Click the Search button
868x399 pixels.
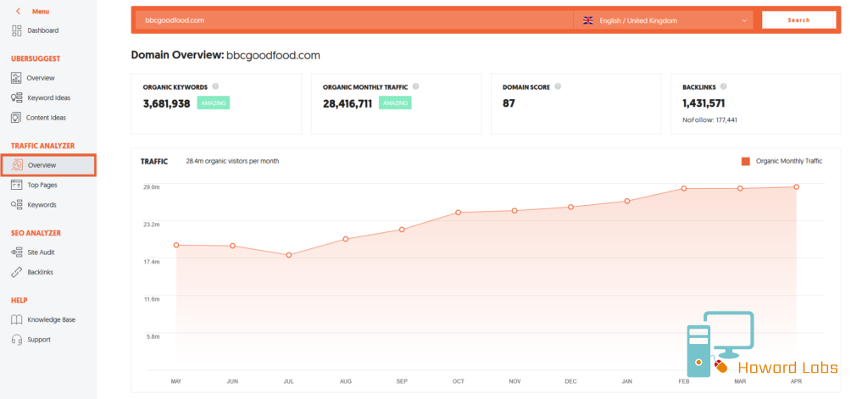tap(798, 20)
